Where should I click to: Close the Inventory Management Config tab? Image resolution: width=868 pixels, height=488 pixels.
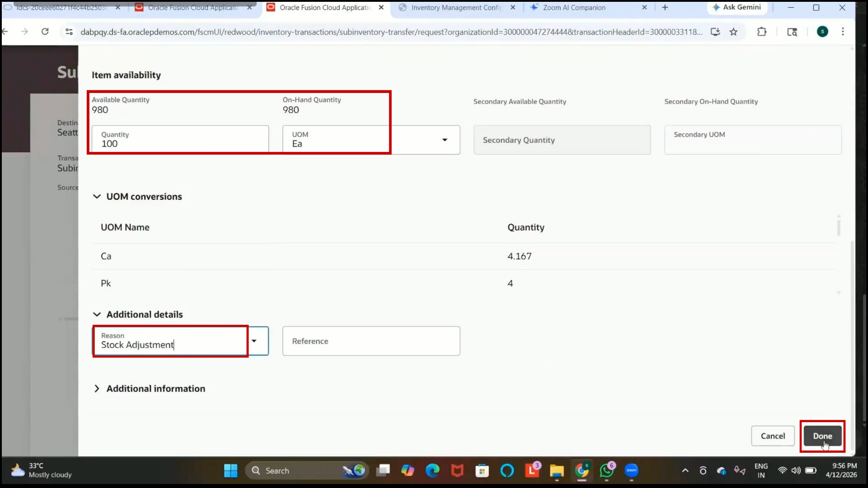[513, 8]
